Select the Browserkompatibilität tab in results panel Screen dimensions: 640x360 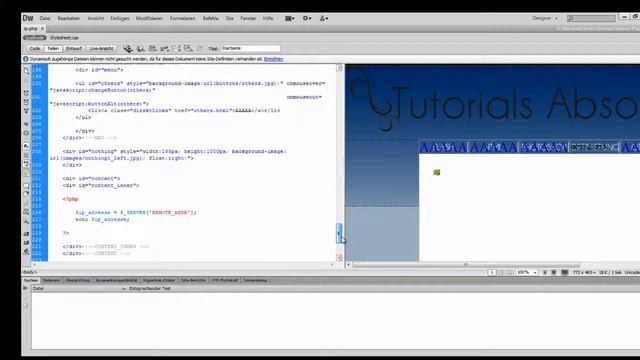click(116, 280)
